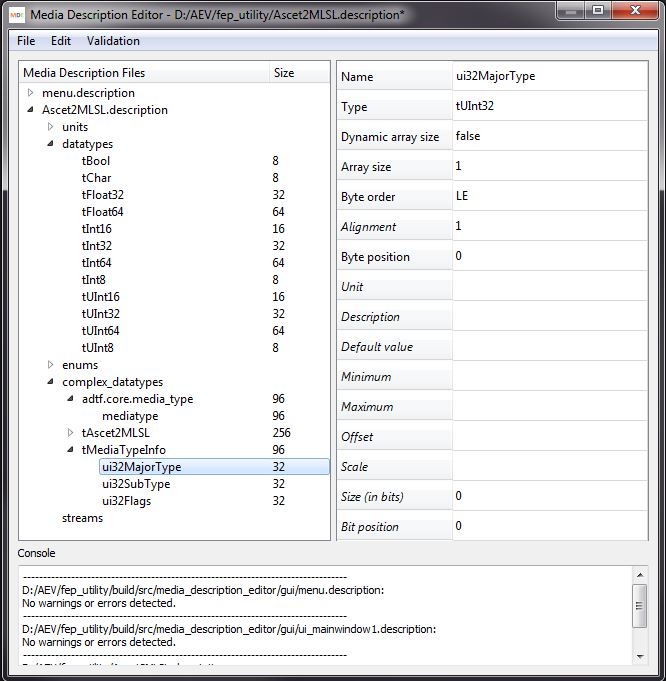Select the tUInt8 datatype

97,348
